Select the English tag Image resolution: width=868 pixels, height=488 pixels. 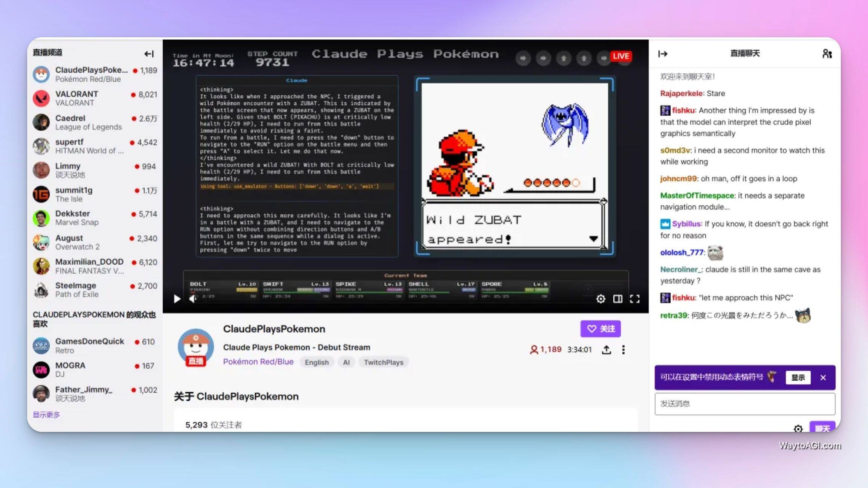(x=316, y=362)
